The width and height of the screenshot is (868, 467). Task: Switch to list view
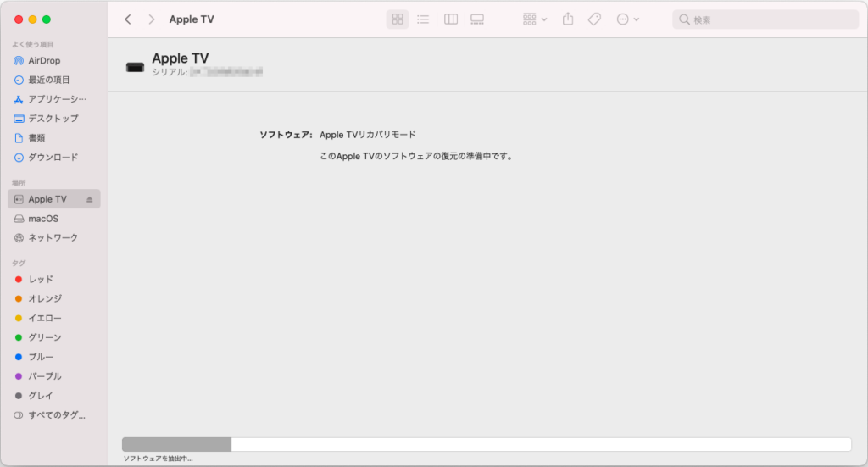(423, 19)
